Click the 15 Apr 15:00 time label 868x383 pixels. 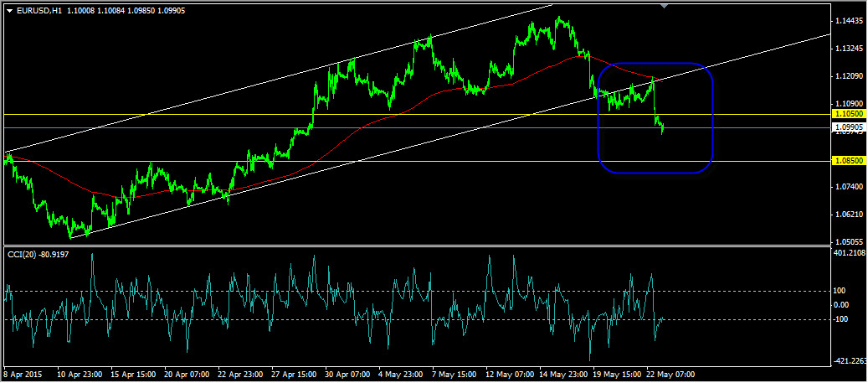pyautogui.click(x=133, y=374)
